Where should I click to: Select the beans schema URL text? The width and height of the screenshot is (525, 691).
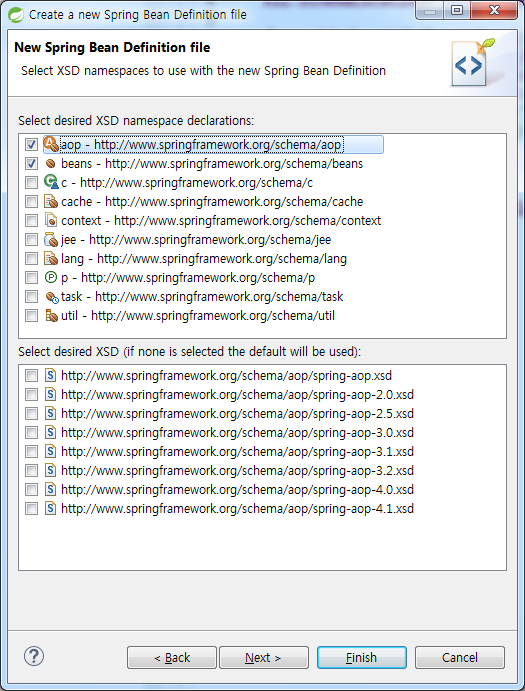[x=212, y=163]
